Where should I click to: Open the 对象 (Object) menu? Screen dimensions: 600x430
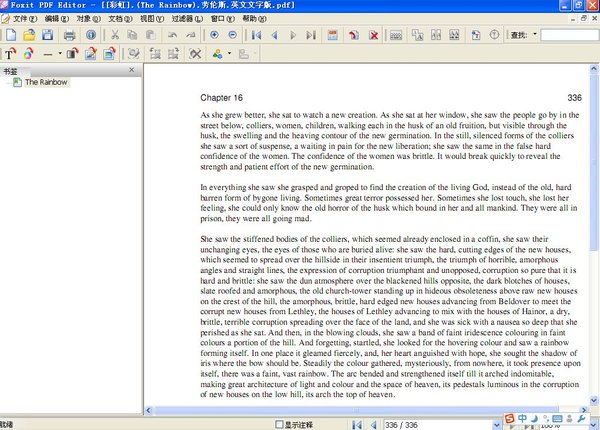click(88, 18)
